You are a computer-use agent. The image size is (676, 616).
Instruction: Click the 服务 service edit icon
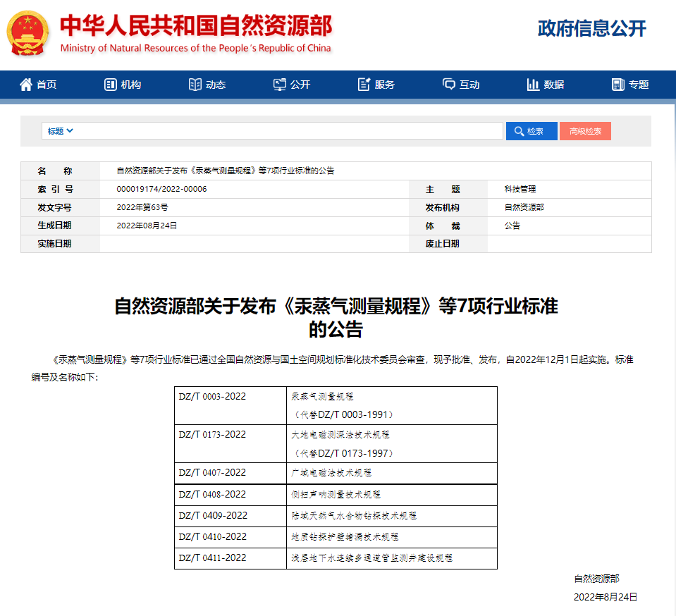pos(364,85)
